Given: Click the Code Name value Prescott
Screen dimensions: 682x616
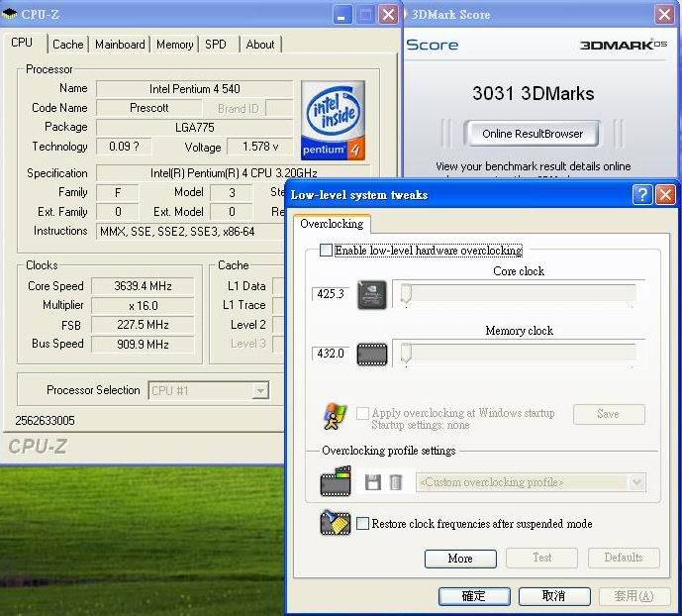Looking at the screenshot, I should click(148, 108).
